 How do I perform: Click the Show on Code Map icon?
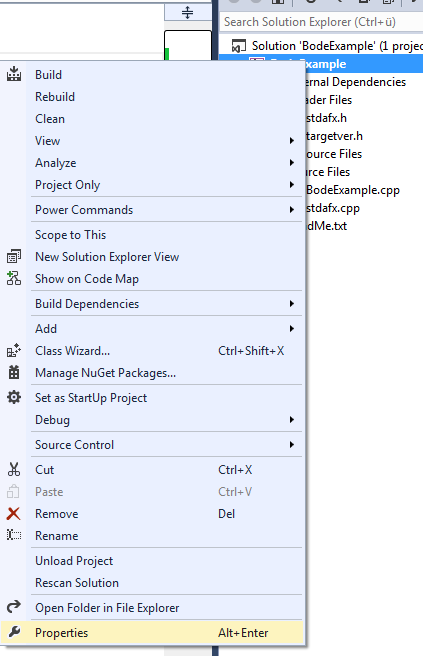(x=14, y=278)
